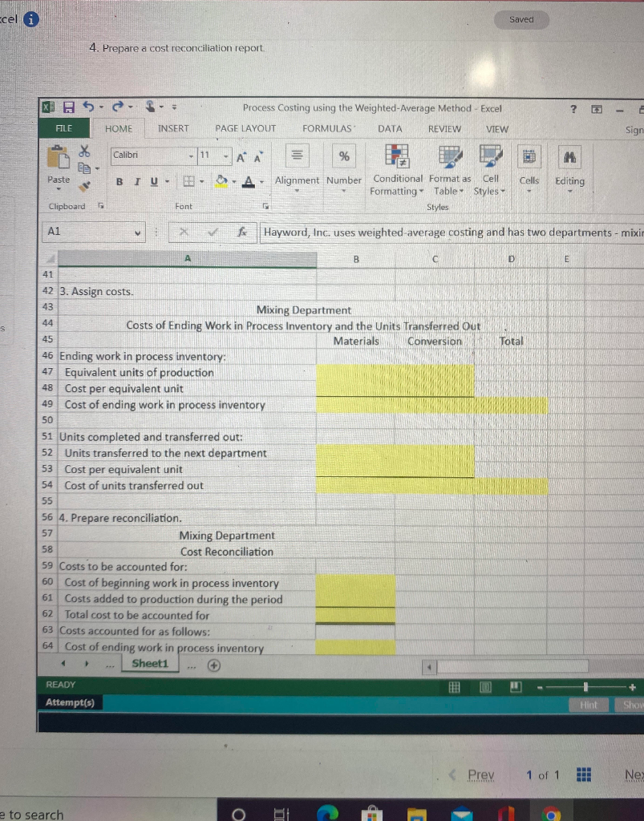Screen dimensions: 644x821
Task: Open Conditional Formatting menu
Action: (x=397, y=170)
